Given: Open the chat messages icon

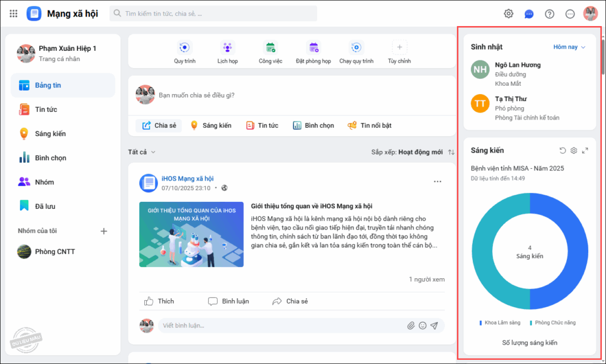Looking at the screenshot, I should click(x=529, y=14).
